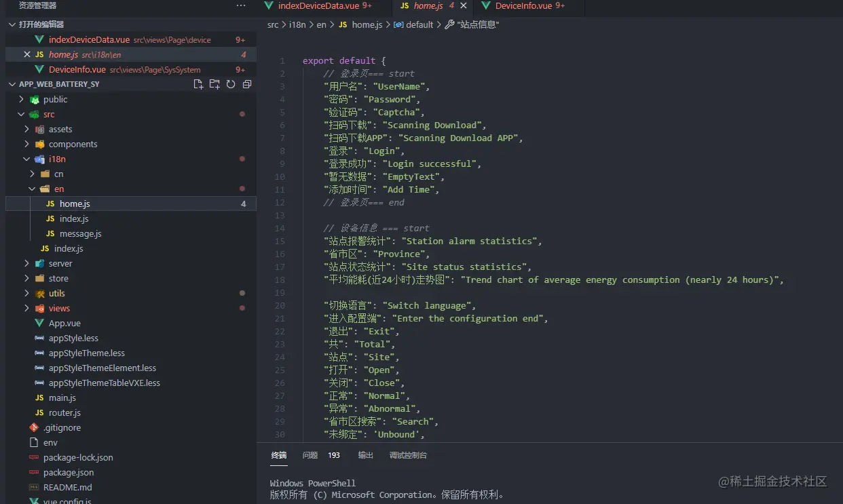The height and width of the screenshot is (504, 843).
Task: Click the less icon beside appStyle.less
Action: point(39,338)
